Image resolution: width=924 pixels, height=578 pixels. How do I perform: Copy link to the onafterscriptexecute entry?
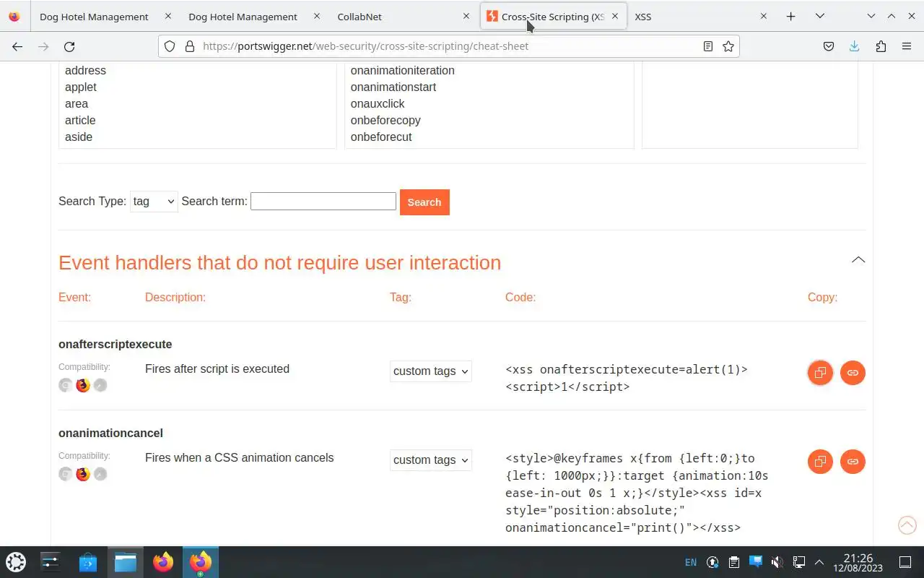click(853, 373)
